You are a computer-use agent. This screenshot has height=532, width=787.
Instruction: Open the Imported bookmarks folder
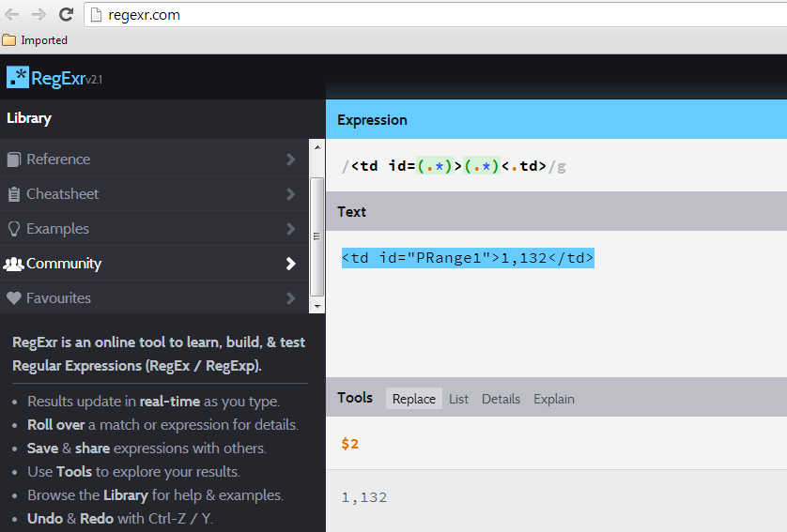click(35, 40)
